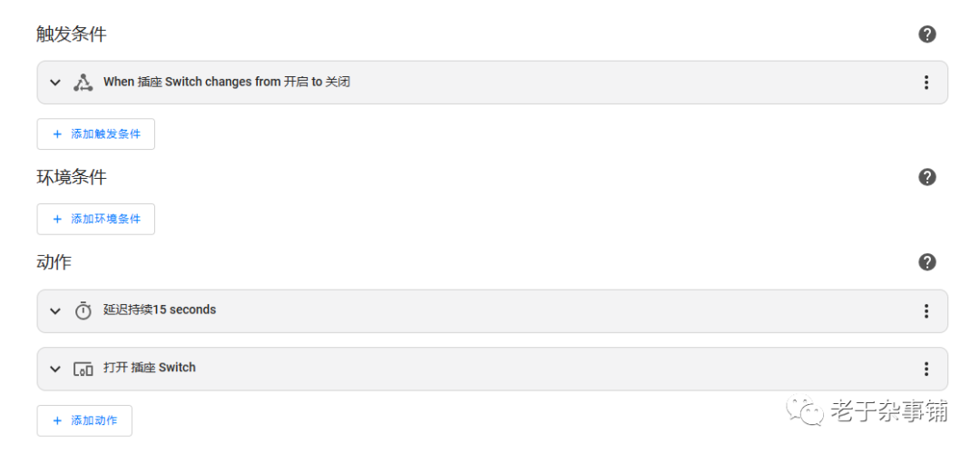Screen dimensions: 980x454
Task: Expand the 延迟持续15 seconds action
Action: pyautogui.click(x=55, y=311)
